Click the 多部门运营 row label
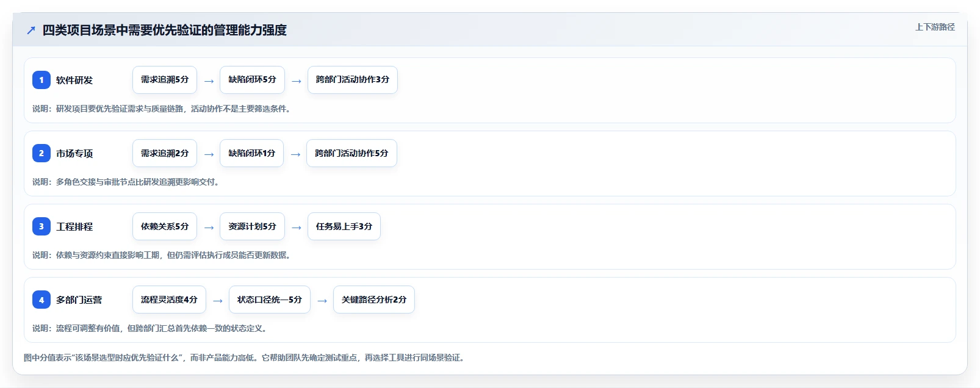This screenshot has height=388, width=980. [x=79, y=300]
